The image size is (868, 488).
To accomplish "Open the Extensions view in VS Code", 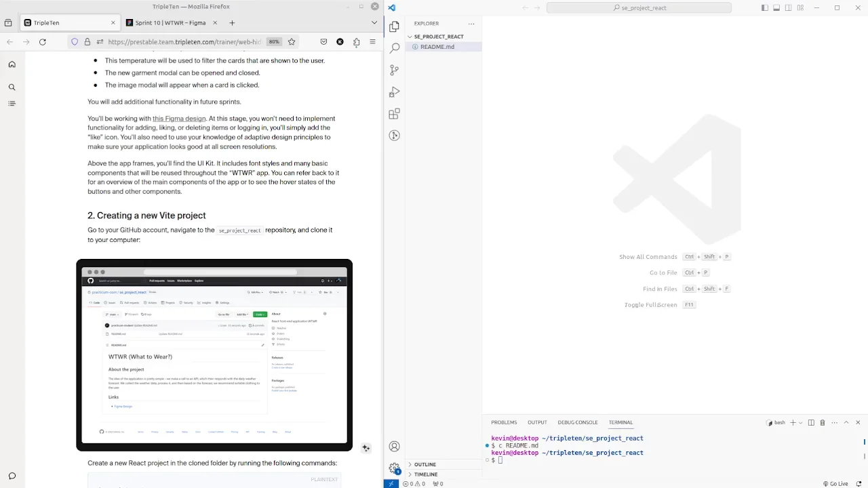I will pyautogui.click(x=395, y=114).
